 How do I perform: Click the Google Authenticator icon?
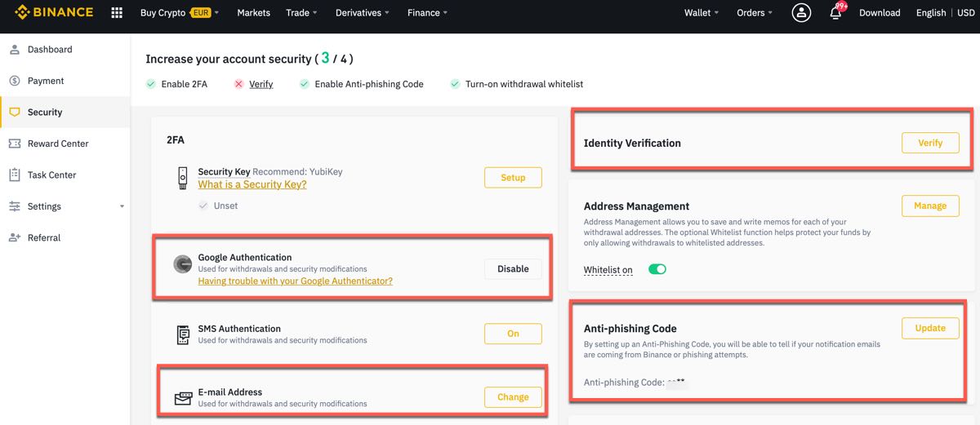182,264
